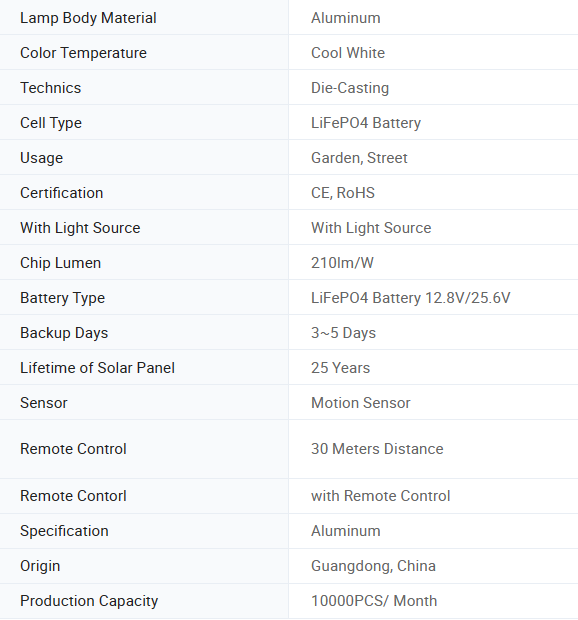Select the 10000PCS/ Month production value
Image resolution: width=578 pixels, height=620 pixels.
point(374,601)
